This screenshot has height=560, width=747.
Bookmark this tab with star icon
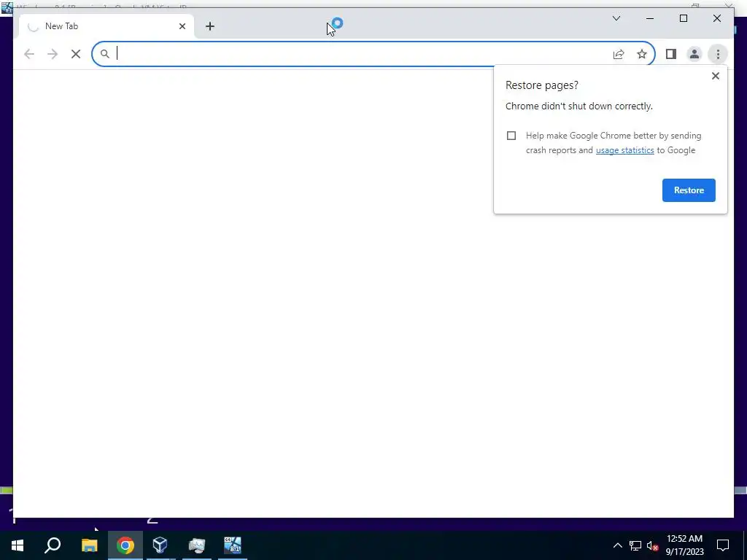click(x=642, y=54)
